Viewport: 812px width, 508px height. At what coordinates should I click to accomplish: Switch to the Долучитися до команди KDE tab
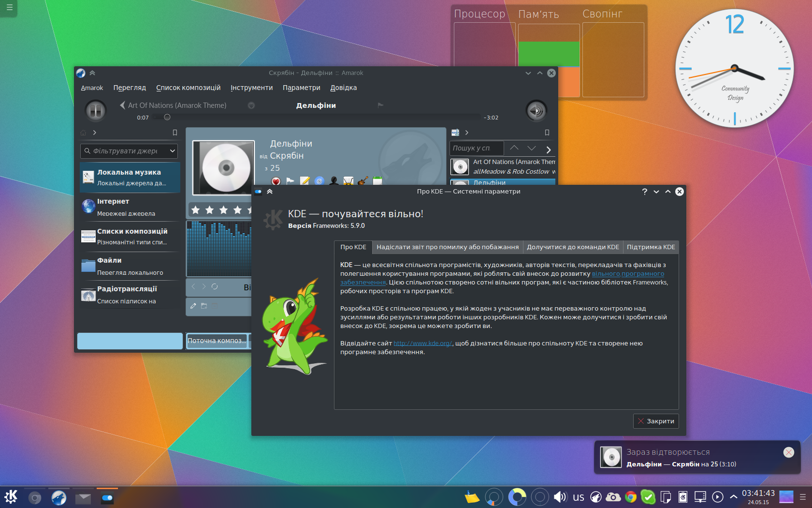573,247
